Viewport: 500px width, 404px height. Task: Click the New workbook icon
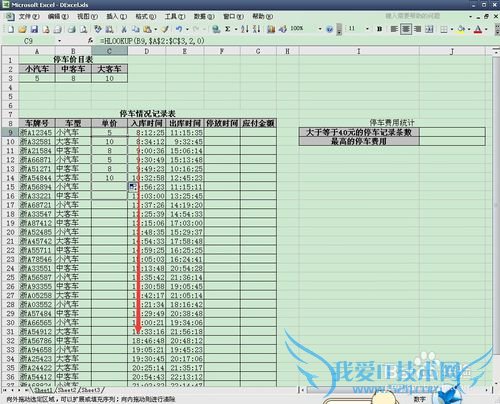11,29
